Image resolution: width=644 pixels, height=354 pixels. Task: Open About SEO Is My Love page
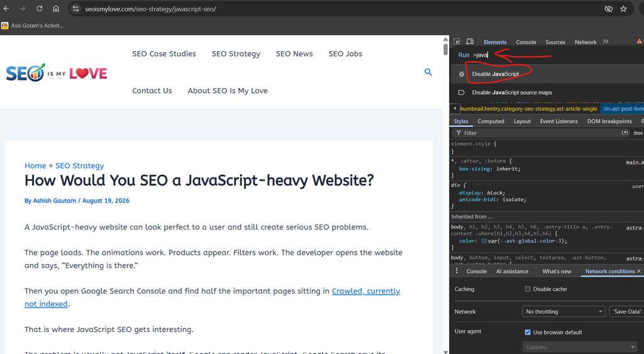(228, 91)
